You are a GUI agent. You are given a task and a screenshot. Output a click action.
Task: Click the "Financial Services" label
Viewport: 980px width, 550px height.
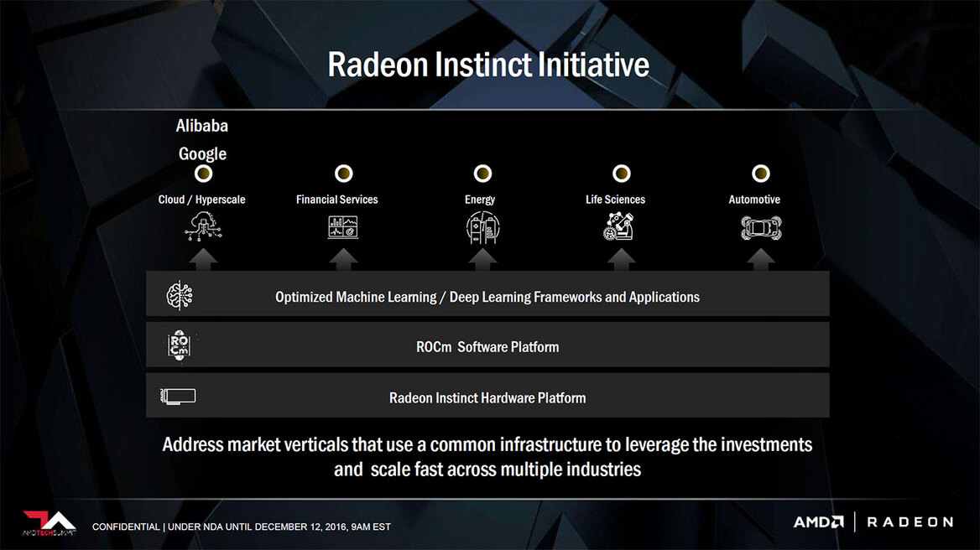[x=337, y=200]
